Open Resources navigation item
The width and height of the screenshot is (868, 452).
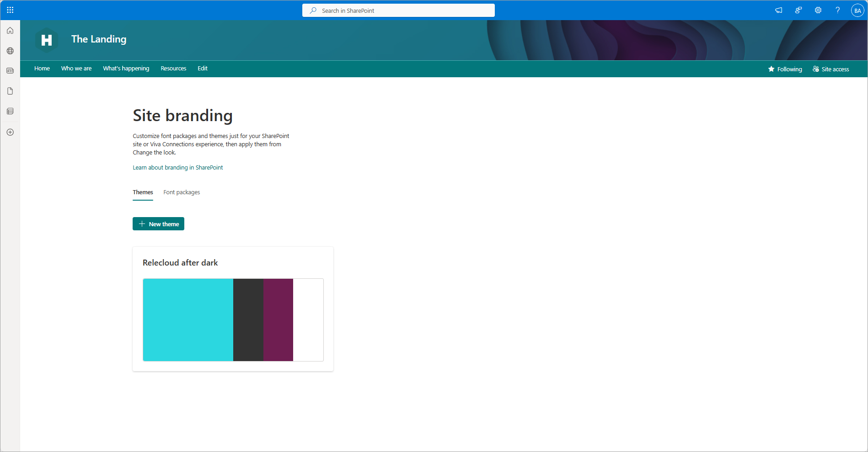tap(173, 69)
